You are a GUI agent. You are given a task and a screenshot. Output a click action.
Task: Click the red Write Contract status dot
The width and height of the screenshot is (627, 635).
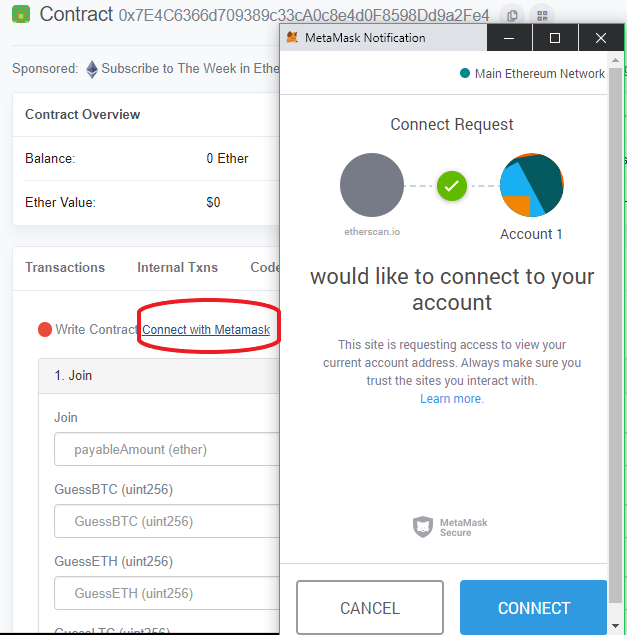tap(45, 329)
